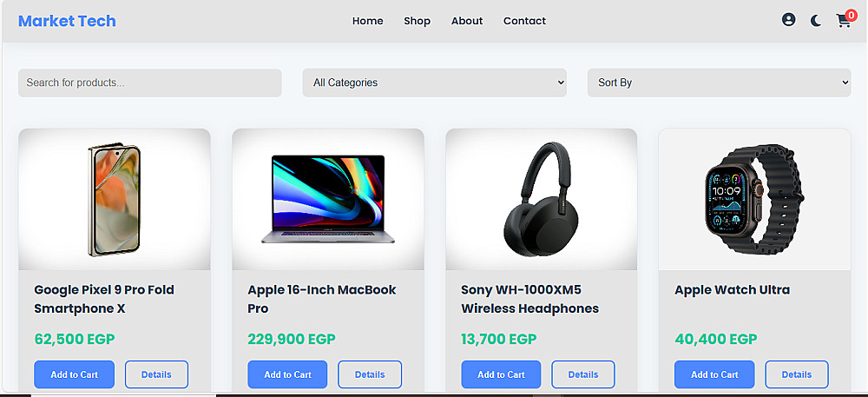Viewport: 868px width, 397px height.
Task: Open the Apple Watch Ultra image
Action: [x=754, y=200]
